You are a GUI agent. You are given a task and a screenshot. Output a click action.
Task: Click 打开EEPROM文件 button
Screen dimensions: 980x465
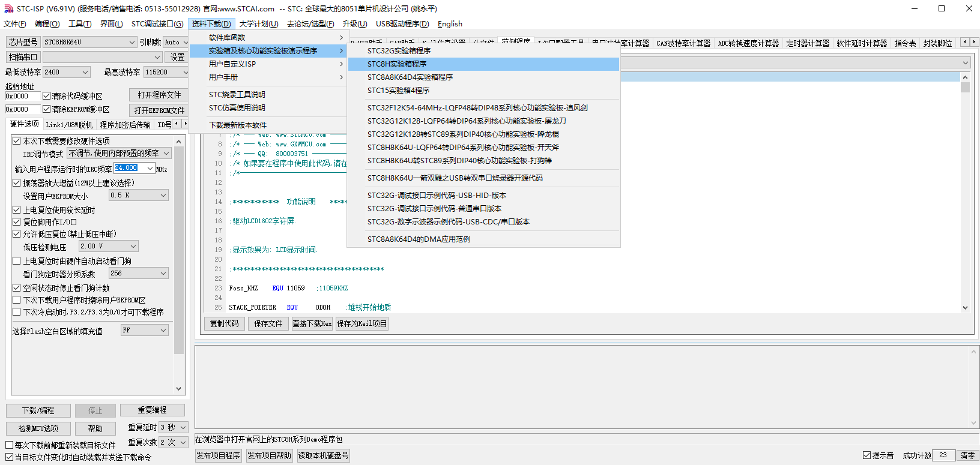pyautogui.click(x=159, y=110)
